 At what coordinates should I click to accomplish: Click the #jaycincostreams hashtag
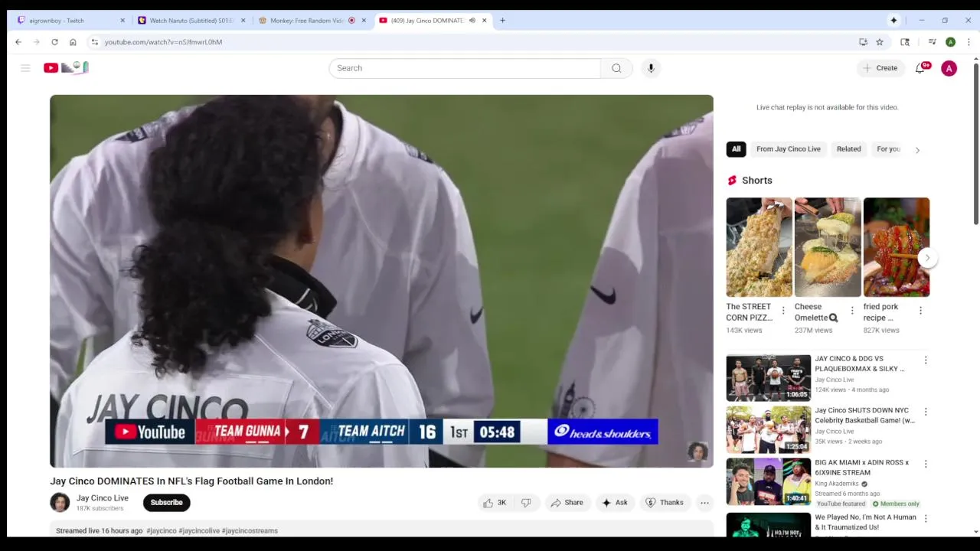click(x=250, y=530)
